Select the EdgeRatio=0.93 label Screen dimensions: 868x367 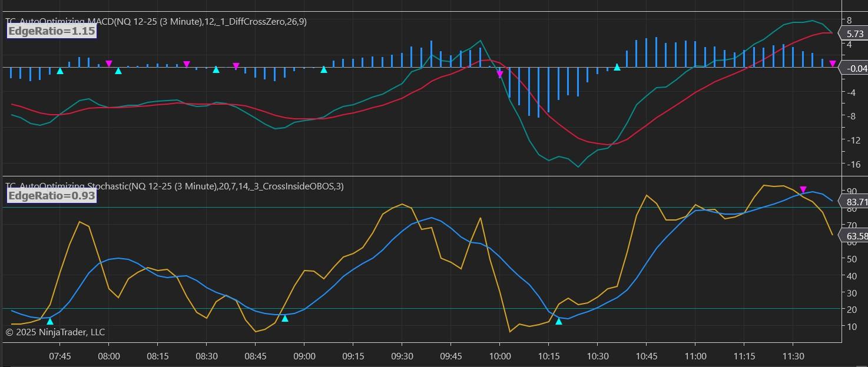[52, 196]
